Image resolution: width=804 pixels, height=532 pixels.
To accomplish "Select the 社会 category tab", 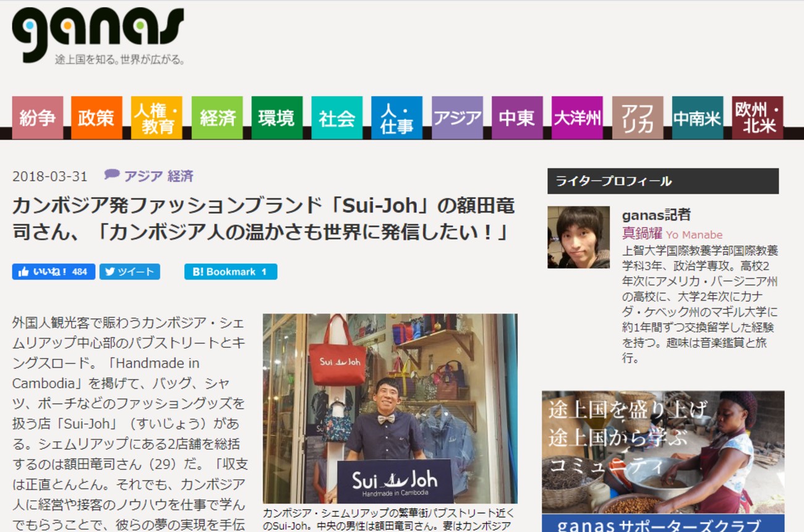I will (x=337, y=117).
